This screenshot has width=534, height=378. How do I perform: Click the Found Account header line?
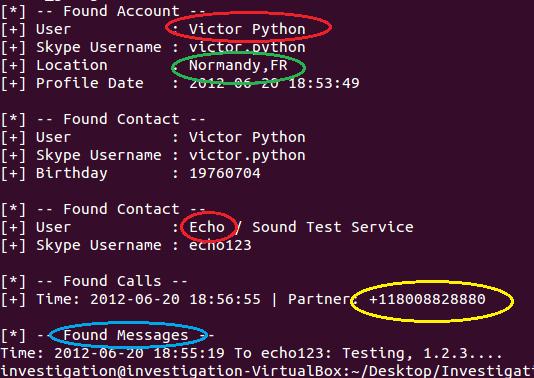click(x=103, y=11)
